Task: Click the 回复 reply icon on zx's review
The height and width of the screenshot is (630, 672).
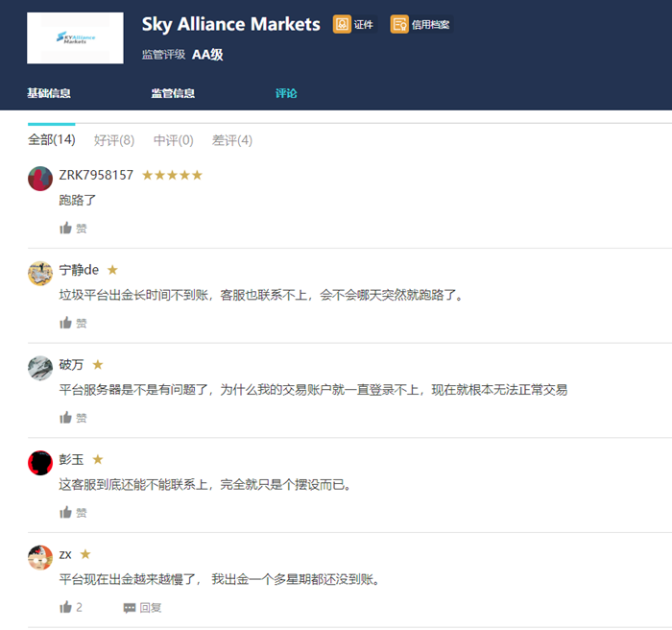Action: (x=130, y=607)
